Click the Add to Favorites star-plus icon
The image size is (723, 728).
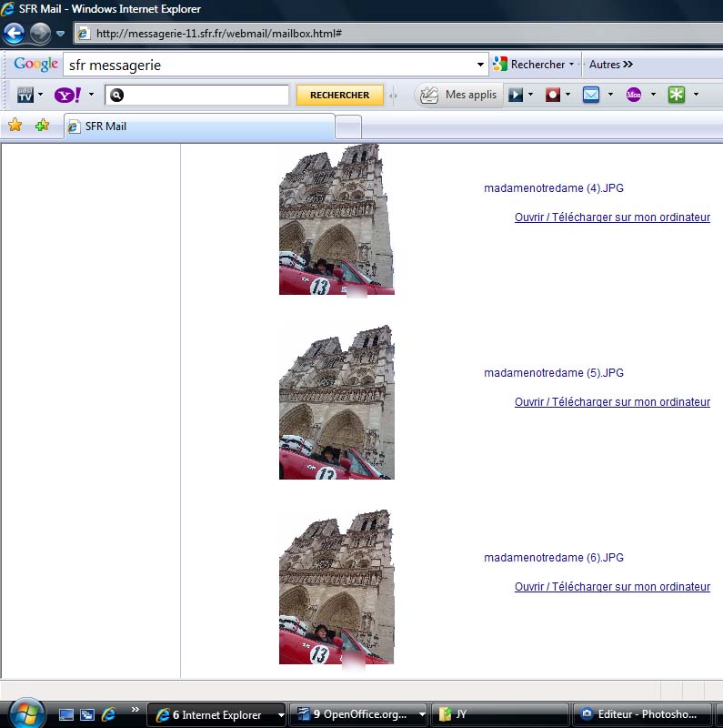pyautogui.click(x=42, y=125)
